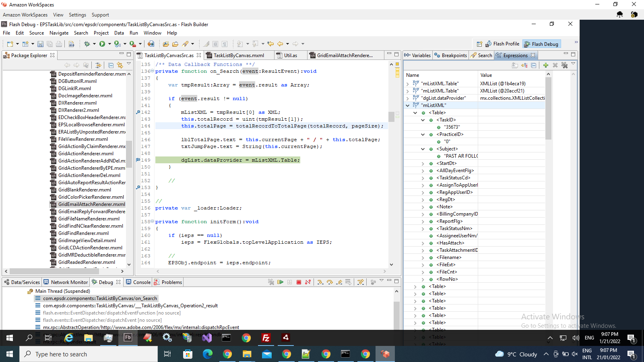Expand the StartDt node
Viewport: 644px width, 362px height.
pyautogui.click(x=423, y=163)
